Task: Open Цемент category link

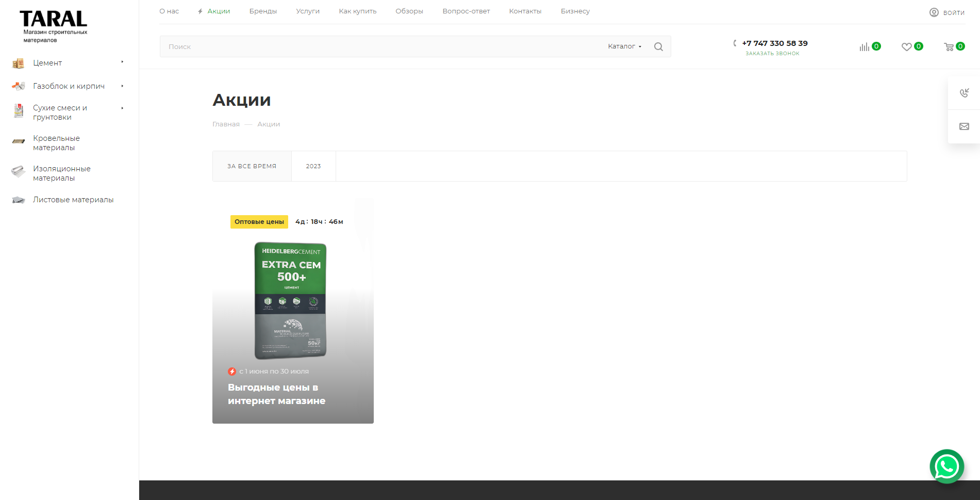Action: [47, 63]
